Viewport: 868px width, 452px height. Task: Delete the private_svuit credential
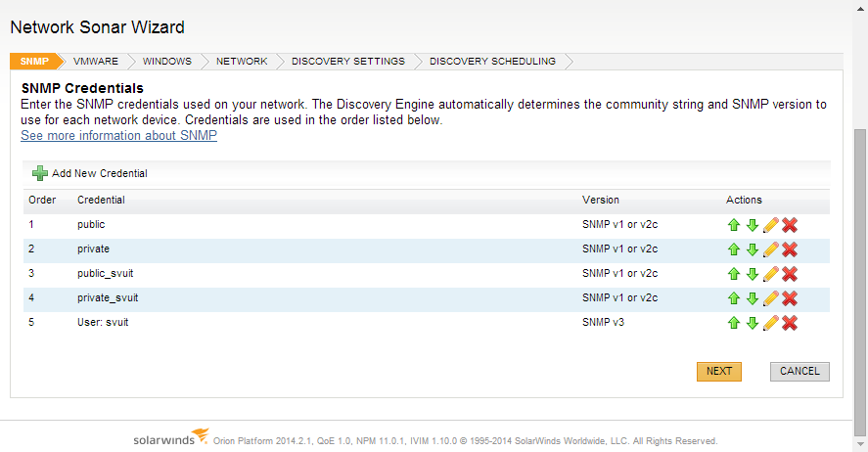point(790,298)
